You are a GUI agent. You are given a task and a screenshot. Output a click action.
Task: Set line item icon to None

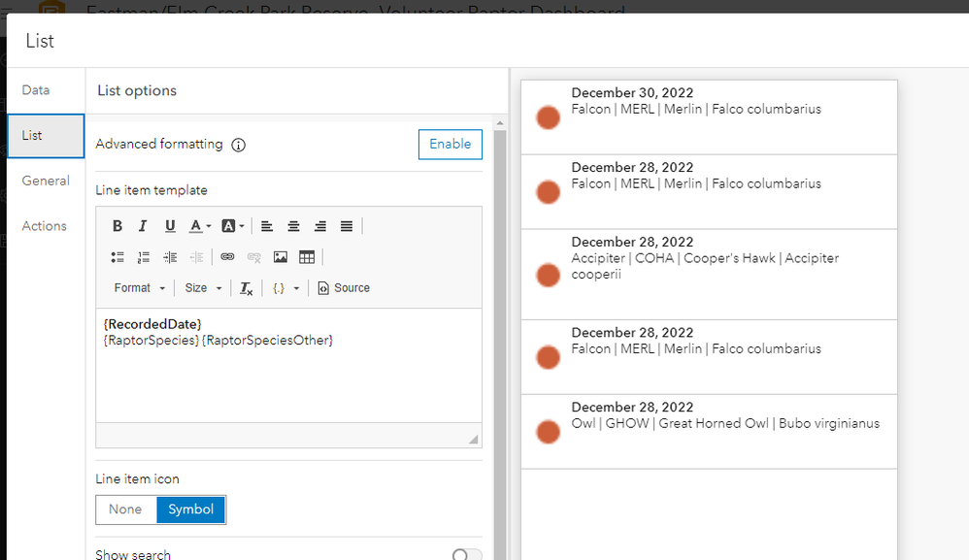tap(125, 510)
